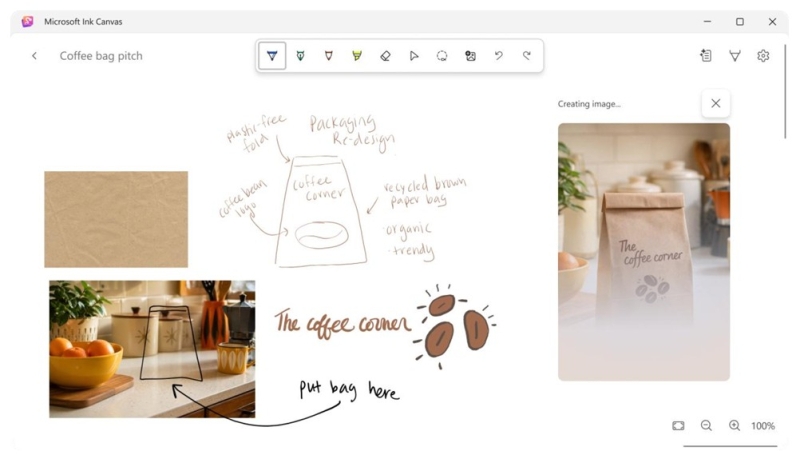Click the horizontal scrollbar at bottom

coord(730,446)
